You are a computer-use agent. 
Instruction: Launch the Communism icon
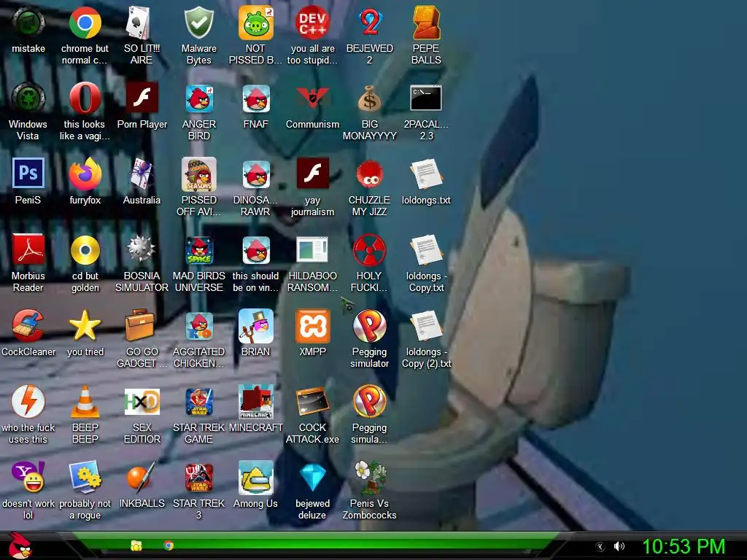pyautogui.click(x=312, y=98)
